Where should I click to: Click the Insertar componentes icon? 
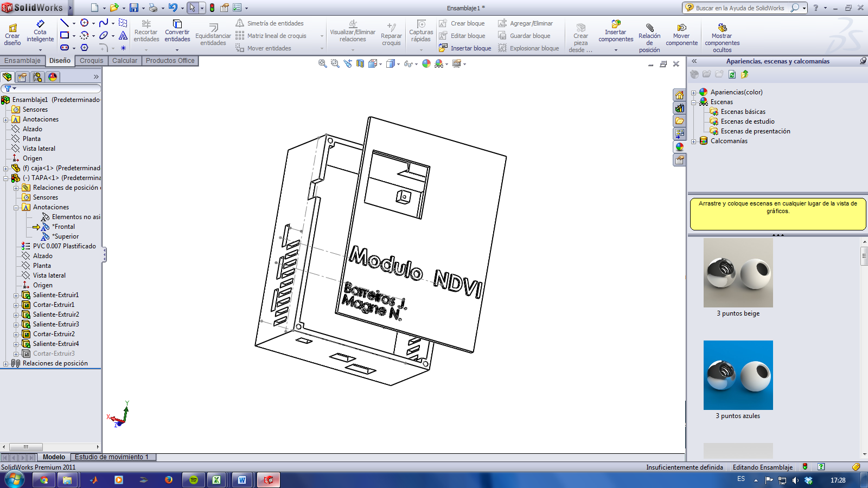pyautogui.click(x=616, y=24)
